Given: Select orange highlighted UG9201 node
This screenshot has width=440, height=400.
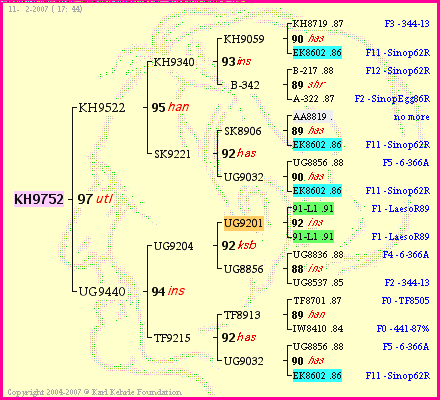Looking at the screenshot, I should [x=244, y=223].
